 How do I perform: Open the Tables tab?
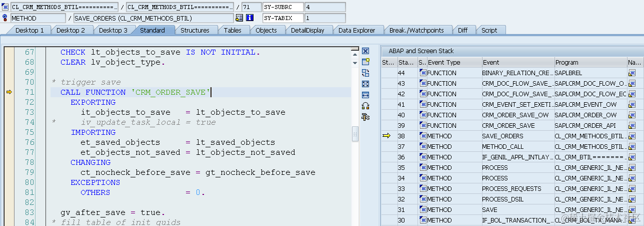click(x=232, y=30)
